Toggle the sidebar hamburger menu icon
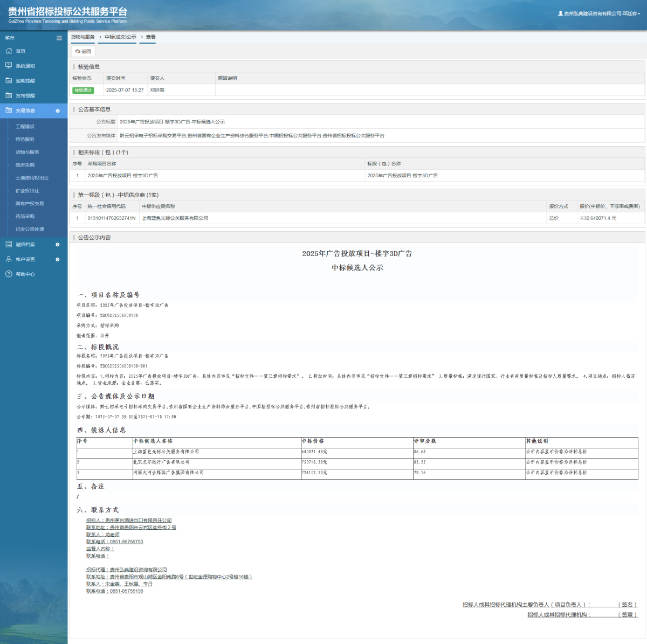The width and height of the screenshot is (647, 644). (59, 38)
